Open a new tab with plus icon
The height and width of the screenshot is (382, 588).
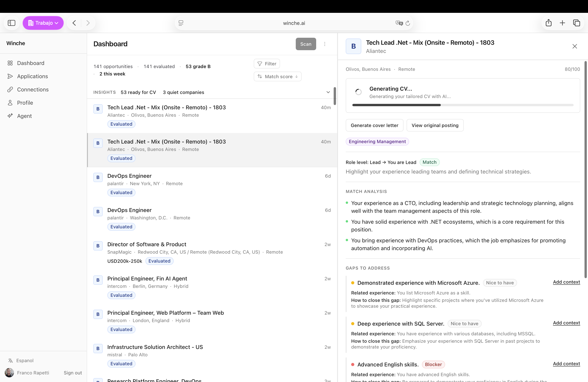point(562,23)
